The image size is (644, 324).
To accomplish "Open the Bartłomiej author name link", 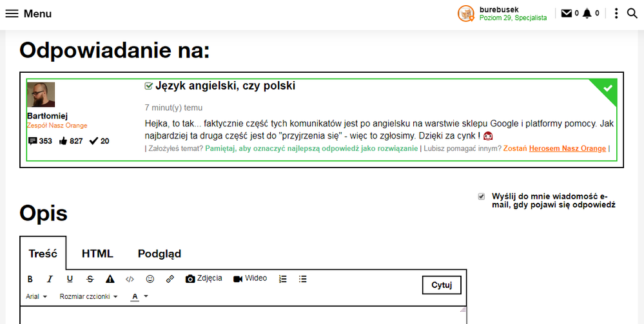I will pos(47,116).
